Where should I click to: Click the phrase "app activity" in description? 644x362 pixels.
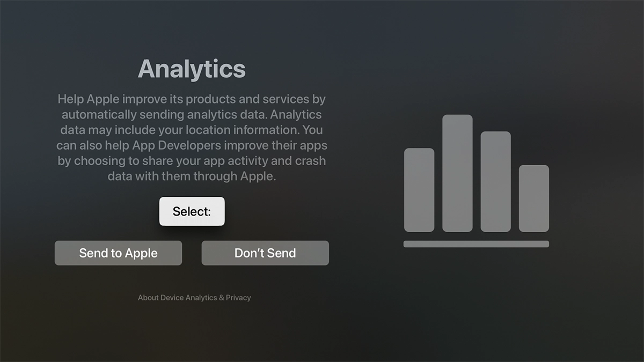click(x=240, y=161)
